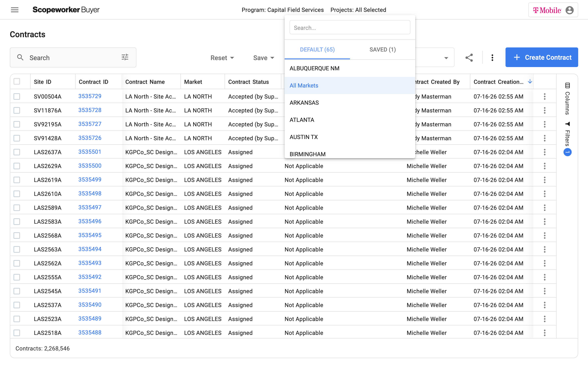Select All Markets option
Viewport: 588px width, 368px height.
point(350,85)
